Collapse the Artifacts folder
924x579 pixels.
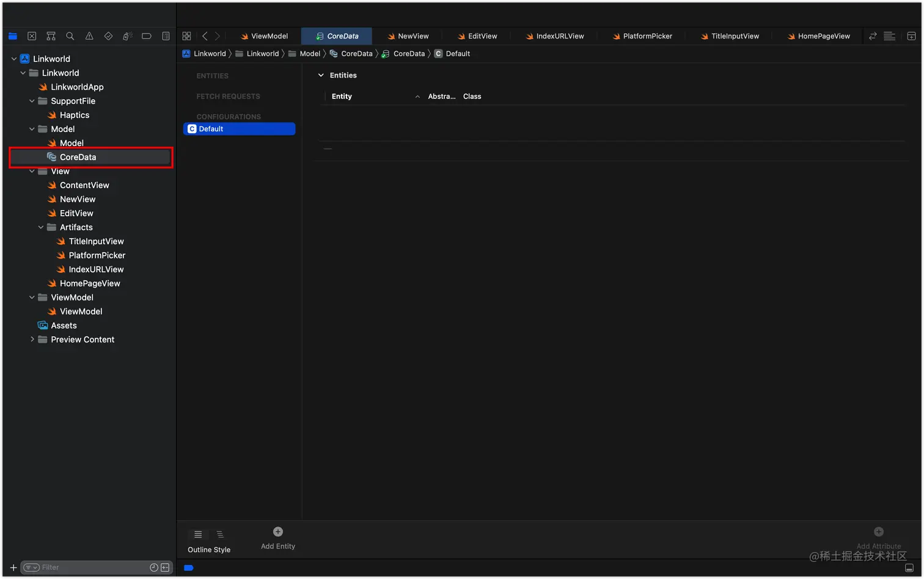point(41,227)
